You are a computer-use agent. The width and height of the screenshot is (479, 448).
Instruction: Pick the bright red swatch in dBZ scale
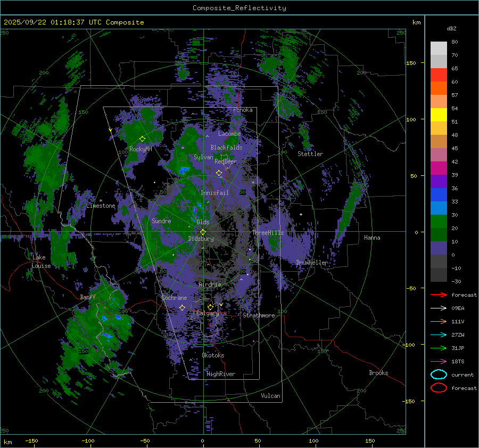439,75
